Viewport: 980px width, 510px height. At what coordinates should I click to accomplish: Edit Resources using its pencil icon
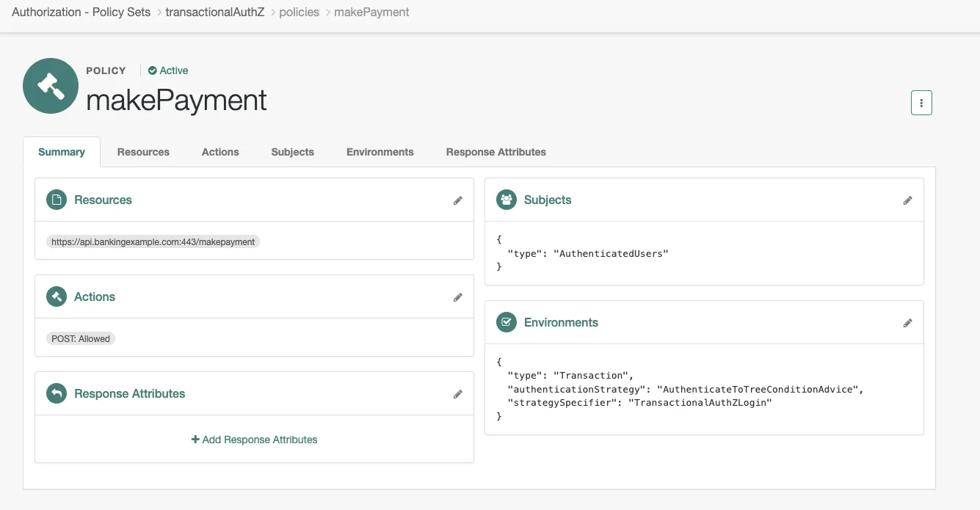tap(458, 200)
